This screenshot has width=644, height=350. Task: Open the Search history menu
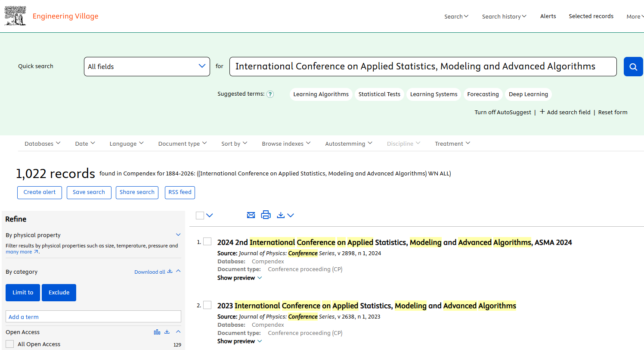504,16
